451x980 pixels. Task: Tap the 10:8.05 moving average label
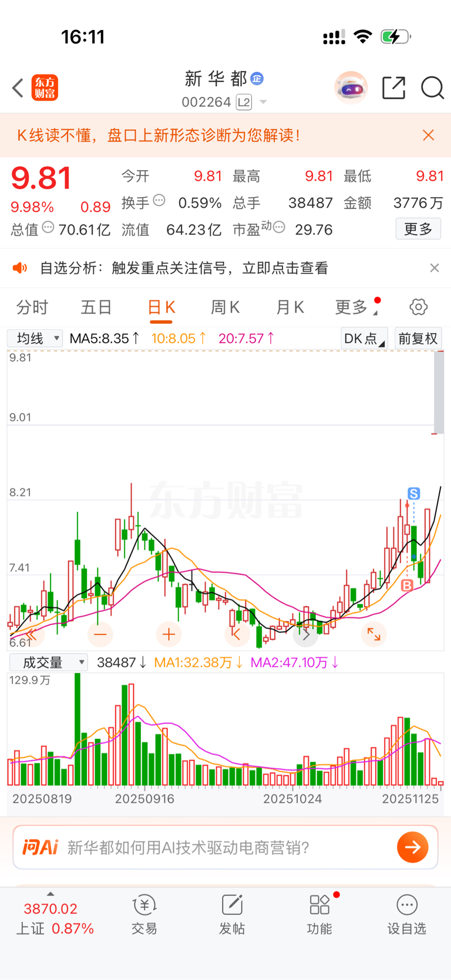pyautogui.click(x=179, y=339)
